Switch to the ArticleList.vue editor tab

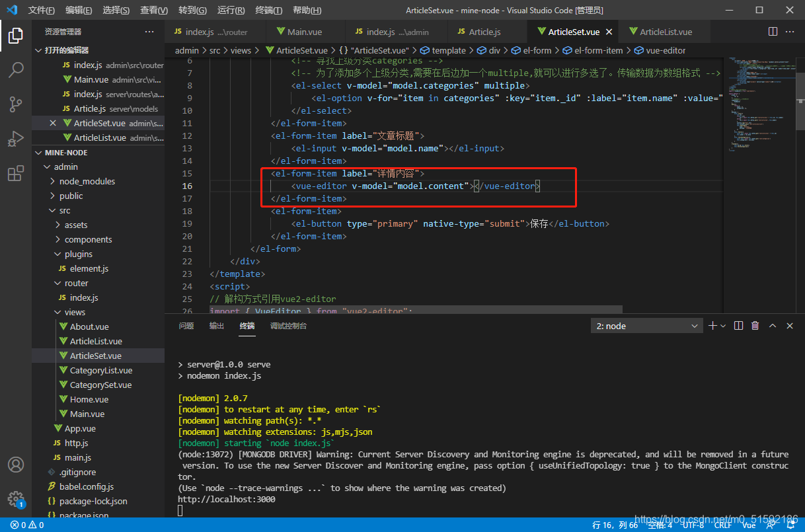point(666,32)
